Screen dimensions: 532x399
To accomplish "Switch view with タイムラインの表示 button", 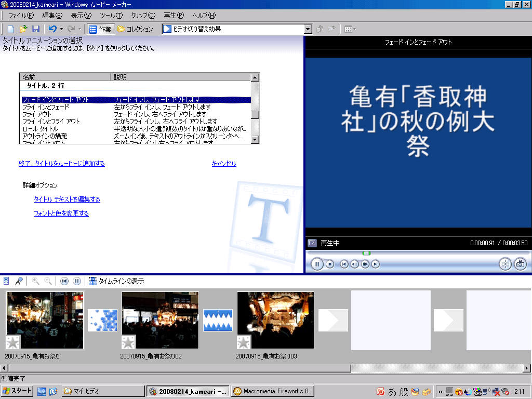I will pyautogui.click(x=116, y=281).
